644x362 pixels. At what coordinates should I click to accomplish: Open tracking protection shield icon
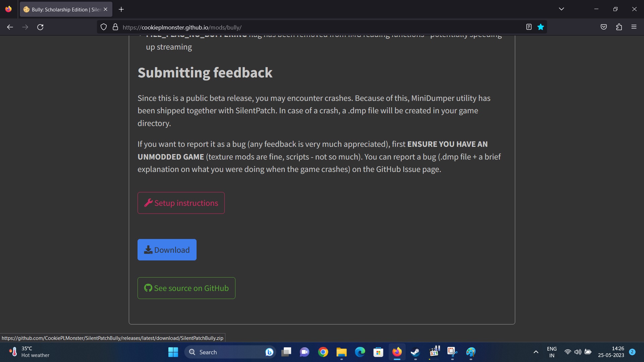tap(104, 27)
